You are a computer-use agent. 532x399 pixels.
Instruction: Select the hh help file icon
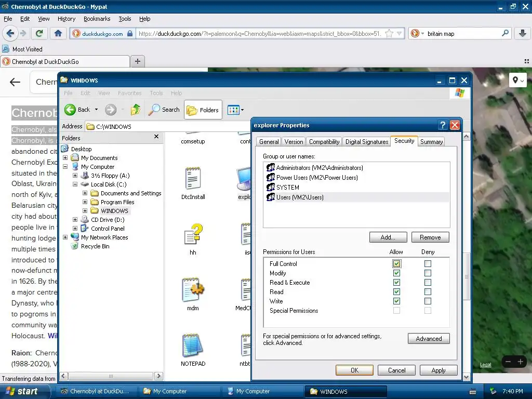pyautogui.click(x=193, y=239)
